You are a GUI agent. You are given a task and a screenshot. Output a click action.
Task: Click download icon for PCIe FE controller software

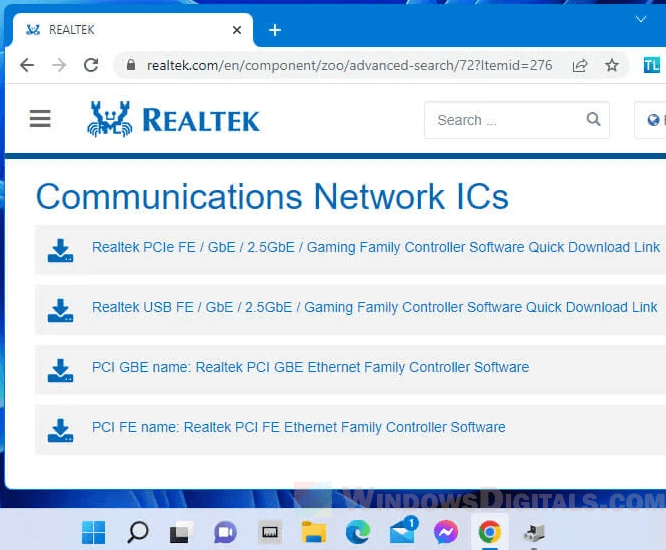coord(61,249)
